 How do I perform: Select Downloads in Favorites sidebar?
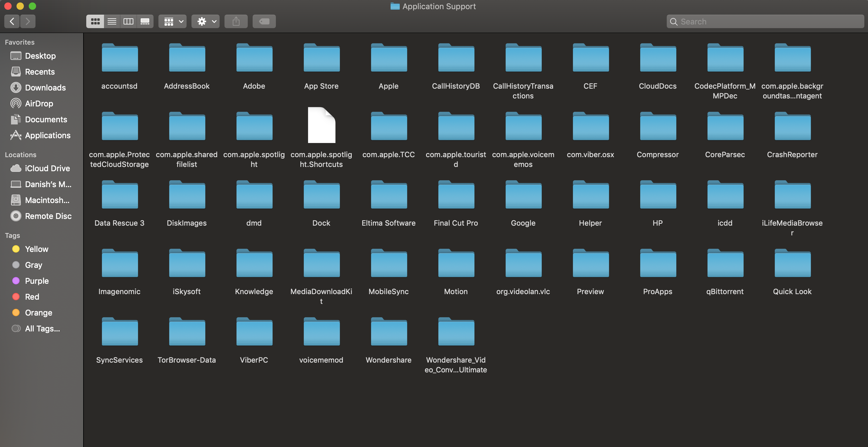[x=45, y=87]
